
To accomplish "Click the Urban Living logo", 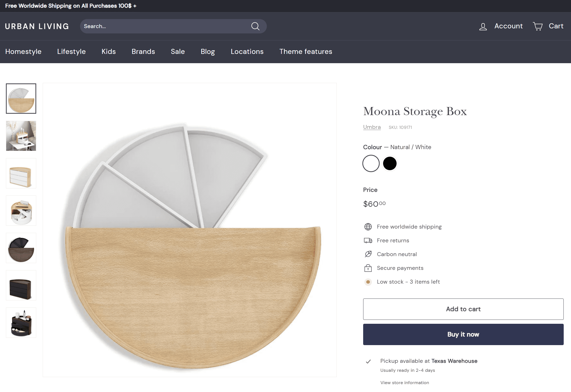I will (x=37, y=26).
